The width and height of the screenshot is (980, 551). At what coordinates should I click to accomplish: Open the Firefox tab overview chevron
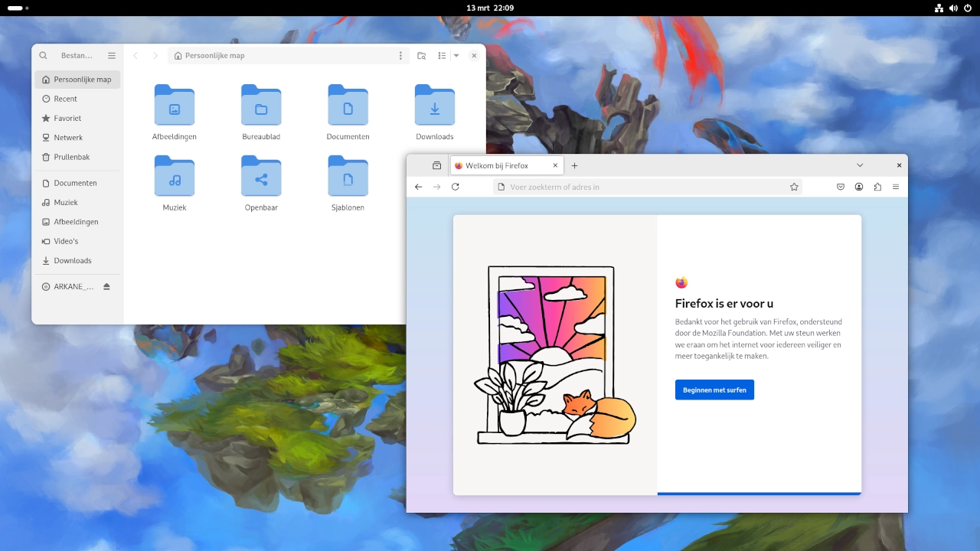tap(860, 165)
